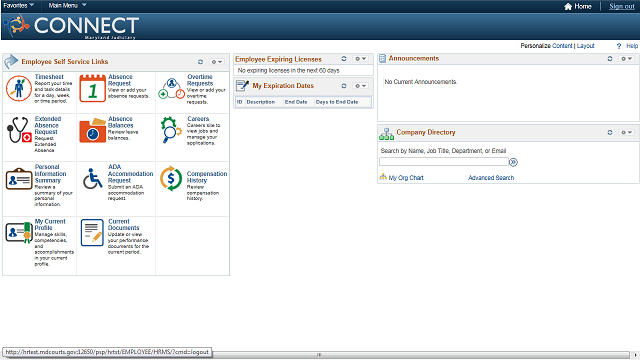Open the Absence Request link
Screen dimensions: 640x360
click(x=120, y=80)
